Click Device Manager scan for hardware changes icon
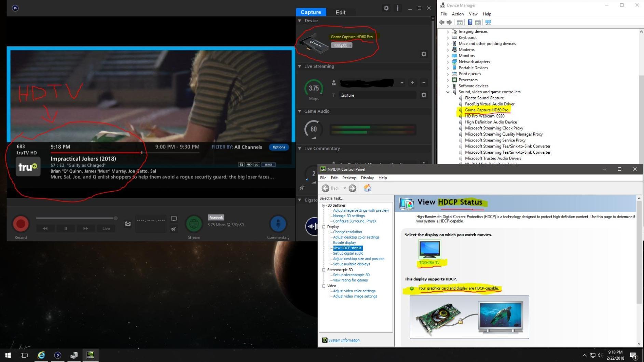Viewport: 644px width, 362px height. coord(488,22)
